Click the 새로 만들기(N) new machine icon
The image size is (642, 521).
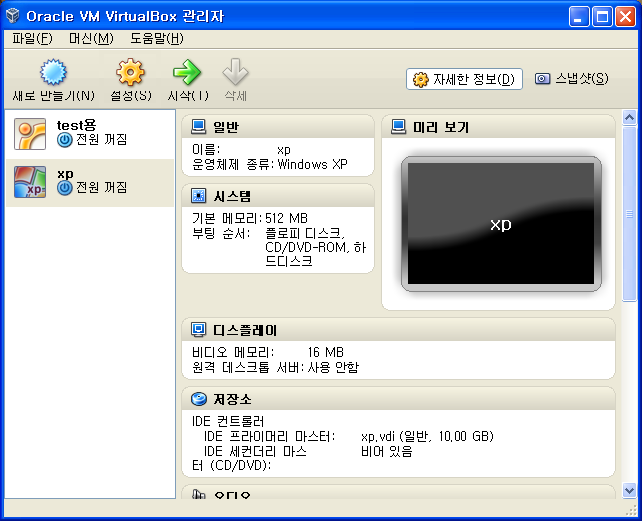(x=53, y=72)
